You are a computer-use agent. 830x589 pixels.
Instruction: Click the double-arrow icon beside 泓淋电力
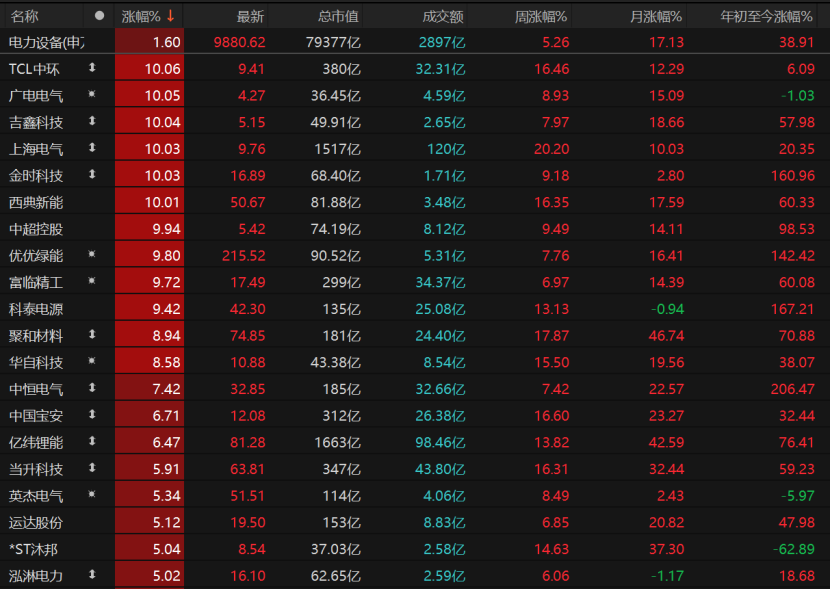92,574
